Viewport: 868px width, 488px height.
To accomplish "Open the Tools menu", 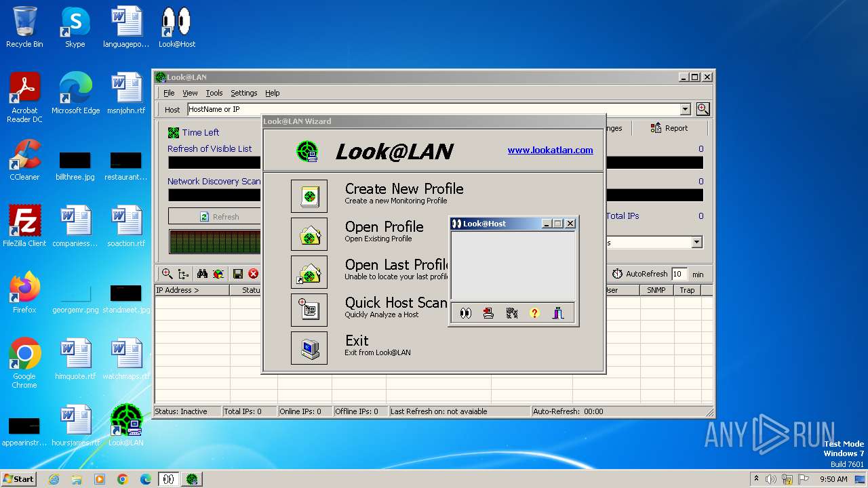I will (214, 93).
